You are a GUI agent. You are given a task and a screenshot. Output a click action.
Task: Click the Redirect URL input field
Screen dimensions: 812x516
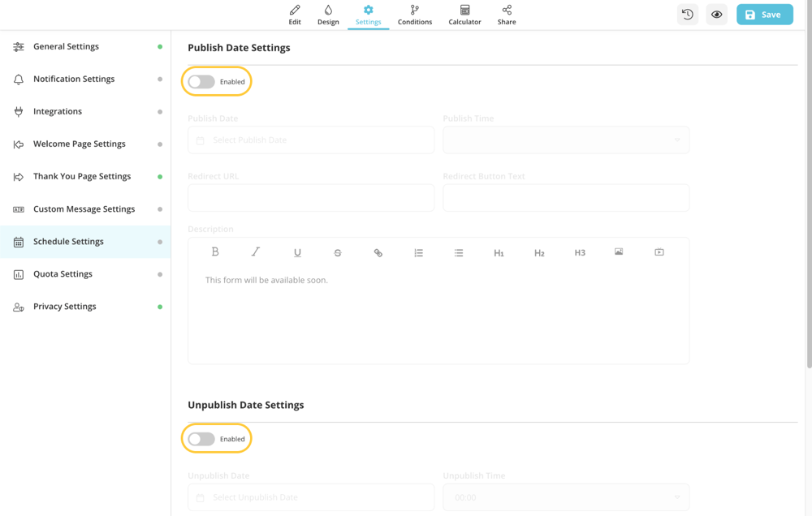coord(311,197)
